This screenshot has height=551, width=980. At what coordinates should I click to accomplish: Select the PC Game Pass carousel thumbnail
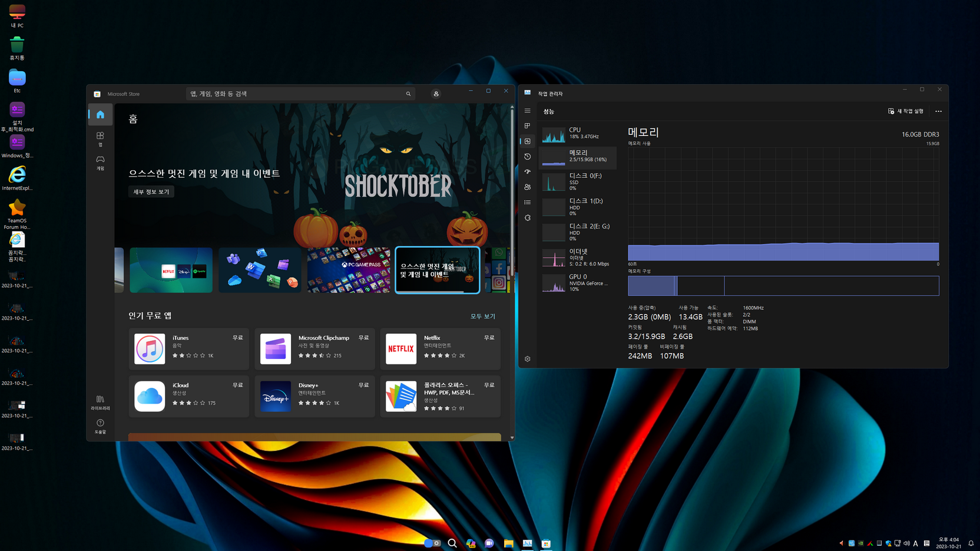tap(349, 270)
